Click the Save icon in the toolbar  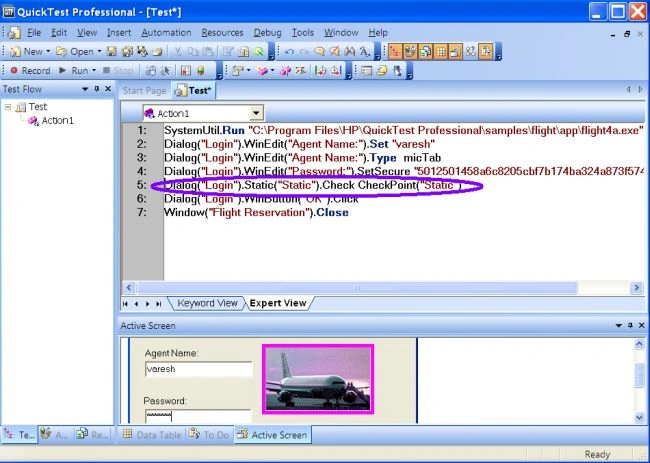click(112, 51)
